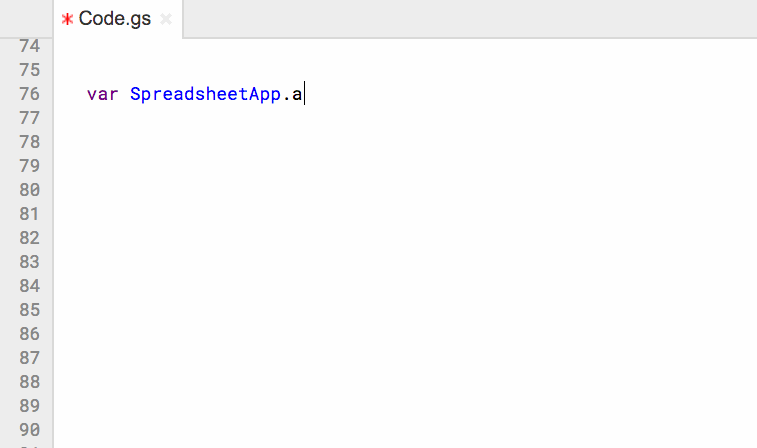Close the Code.gs tab
The height and width of the screenshot is (448, 757).
tap(166, 19)
